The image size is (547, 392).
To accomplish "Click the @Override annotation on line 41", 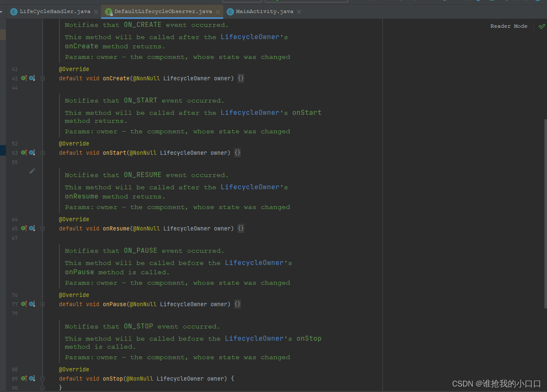I will coord(74,69).
